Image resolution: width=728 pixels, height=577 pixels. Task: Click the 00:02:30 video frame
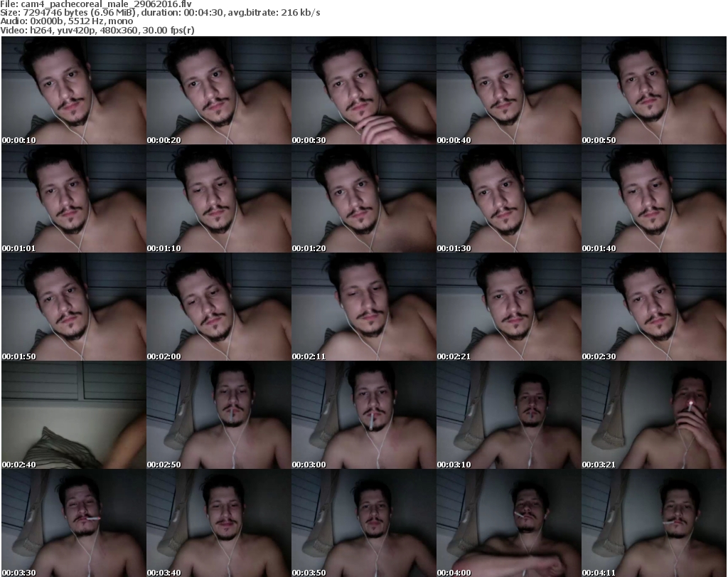tap(654, 307)
